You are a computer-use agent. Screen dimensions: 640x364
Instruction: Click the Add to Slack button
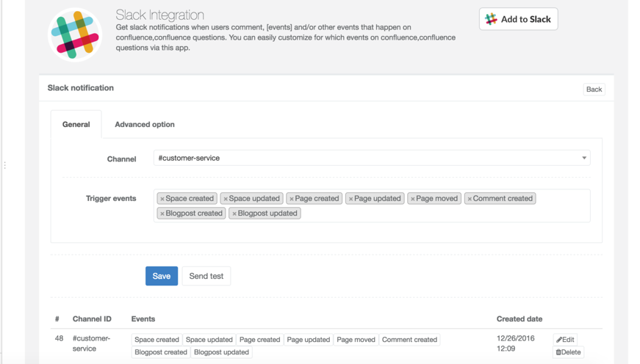tap(518, 19)
